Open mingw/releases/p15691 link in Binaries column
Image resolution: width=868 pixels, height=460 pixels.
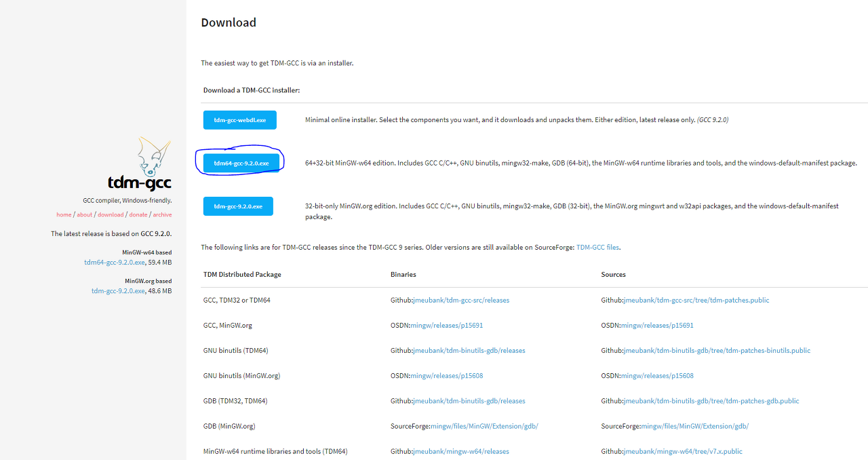click(446, 325)
